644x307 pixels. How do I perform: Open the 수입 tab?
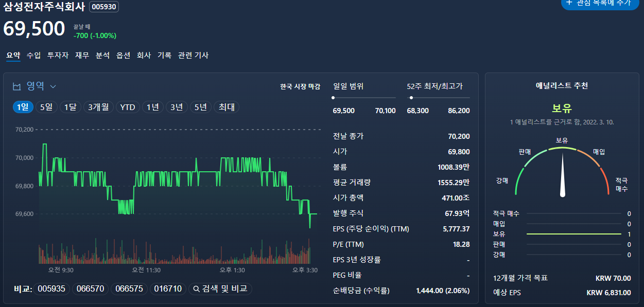click(34, 56)
